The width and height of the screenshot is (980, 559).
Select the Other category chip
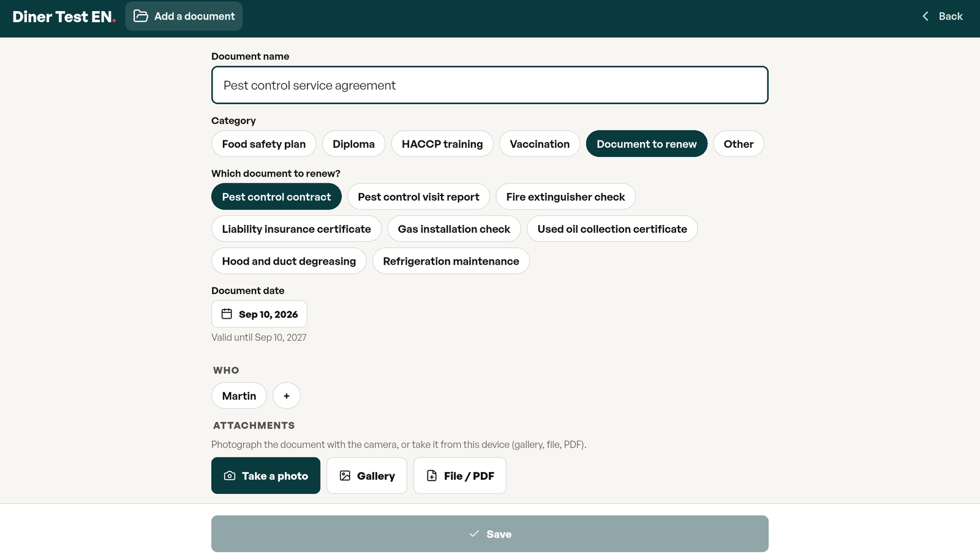coord(739,144)
